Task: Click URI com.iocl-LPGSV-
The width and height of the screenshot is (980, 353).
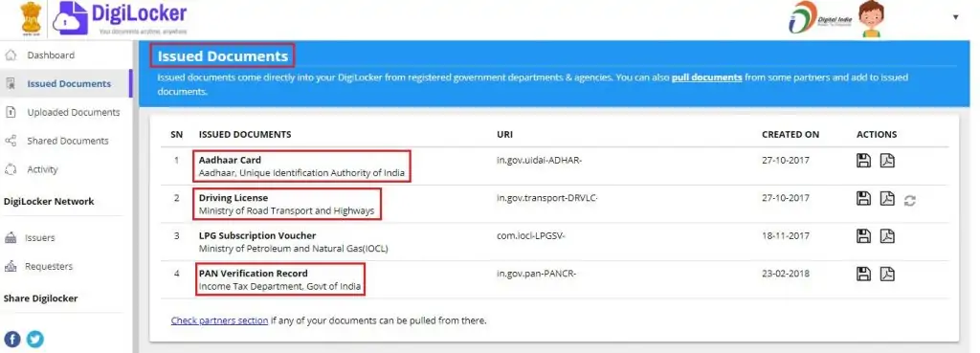Action: (531, 235)
